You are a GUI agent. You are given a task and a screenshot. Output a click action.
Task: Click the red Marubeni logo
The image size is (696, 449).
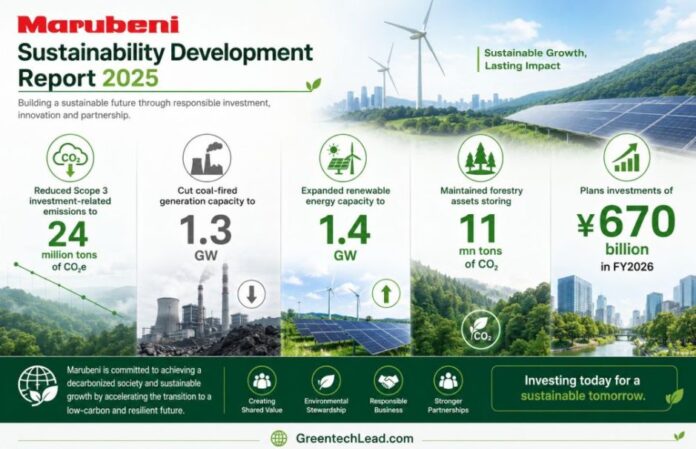tap(98, 24)
